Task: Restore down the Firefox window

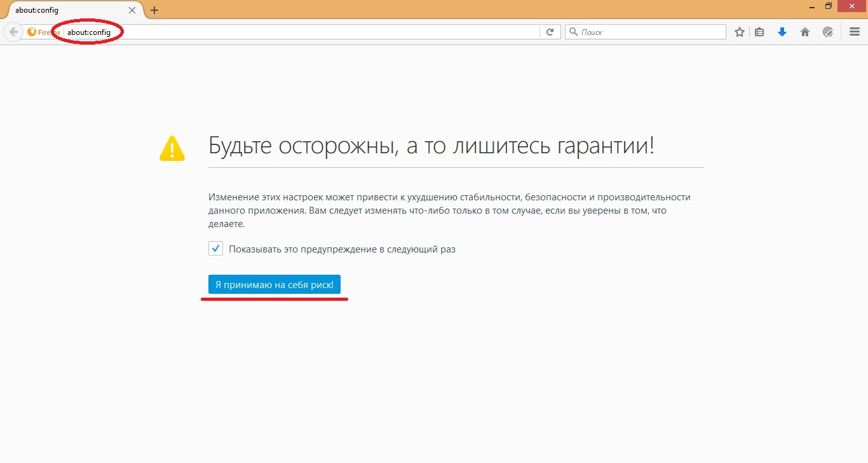Action: [829, 6]
